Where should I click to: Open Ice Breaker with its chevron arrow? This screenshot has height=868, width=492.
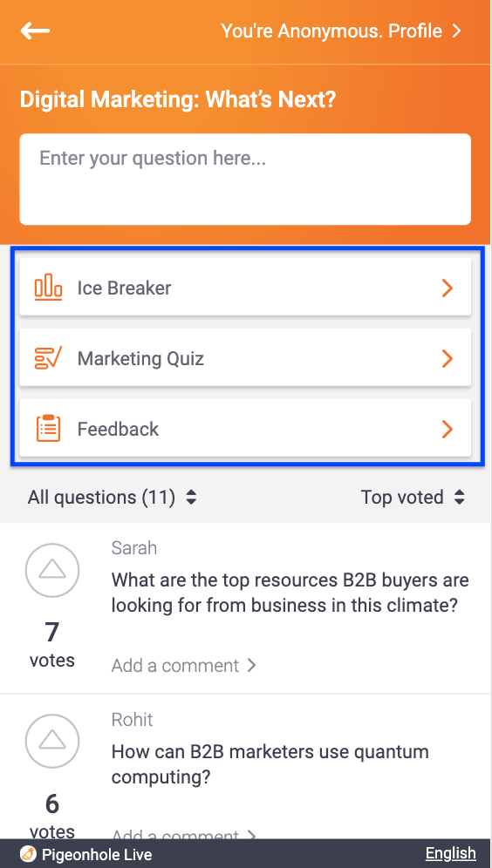[448, 288]
